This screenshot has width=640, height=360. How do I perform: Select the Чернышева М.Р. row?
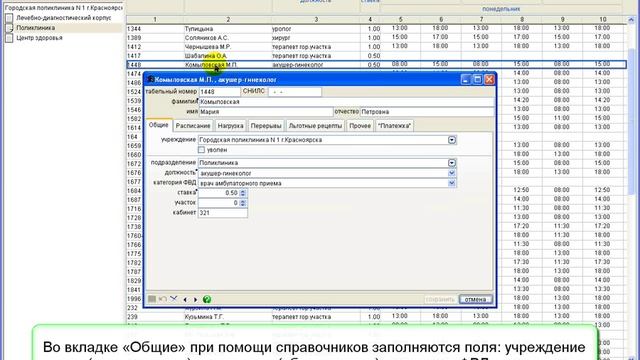pyautogui.click(x=376, y=47)
